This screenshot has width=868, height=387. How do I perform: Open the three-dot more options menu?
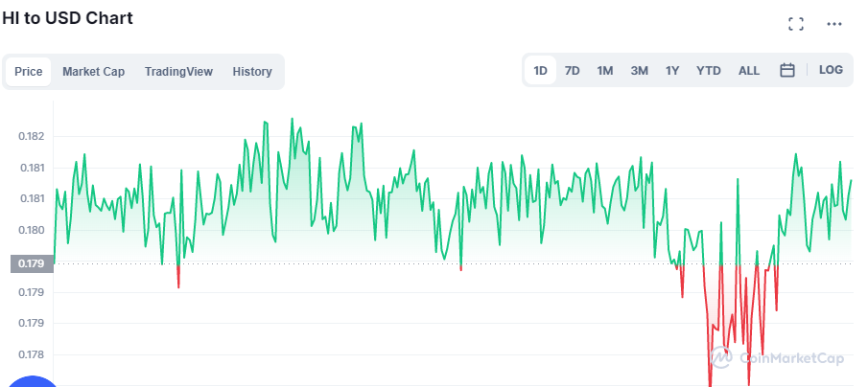(834, 24)
